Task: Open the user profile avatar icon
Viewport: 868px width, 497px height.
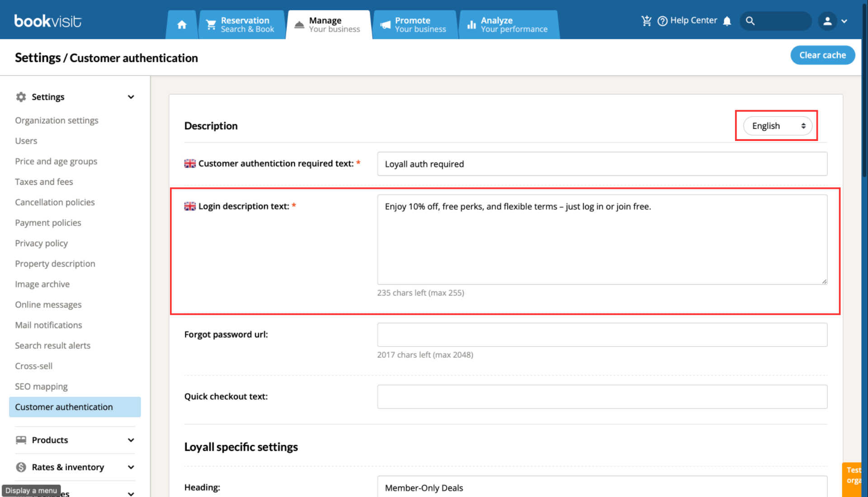Action: coord(827,21)
